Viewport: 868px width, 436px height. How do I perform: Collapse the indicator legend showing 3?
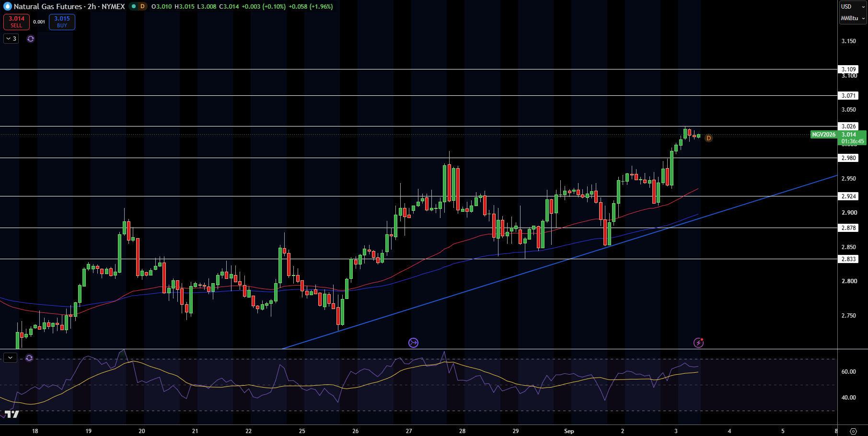coord(11,39)
